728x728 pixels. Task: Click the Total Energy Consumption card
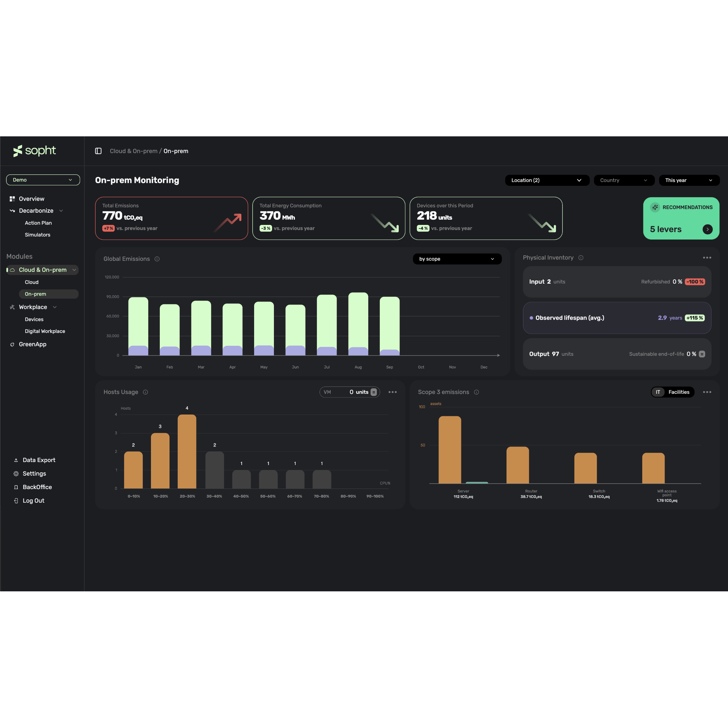(x=329, y=219)
